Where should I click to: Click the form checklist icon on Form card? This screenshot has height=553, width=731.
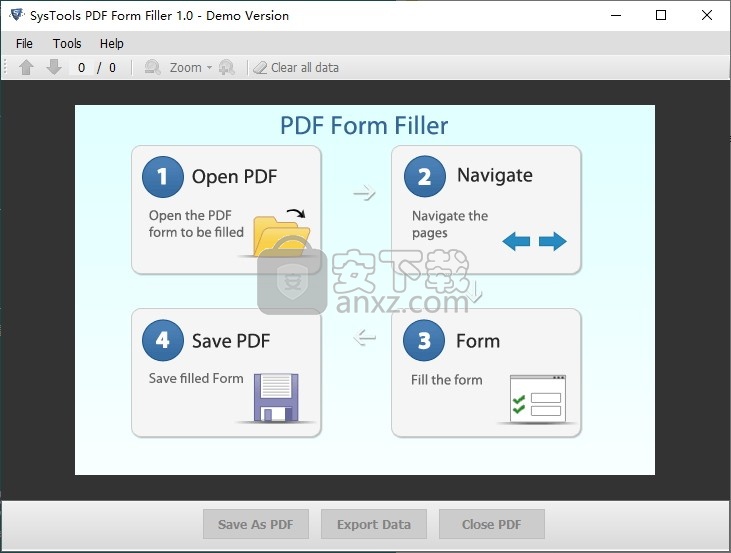pyautogui.click(x=538, y=399)
